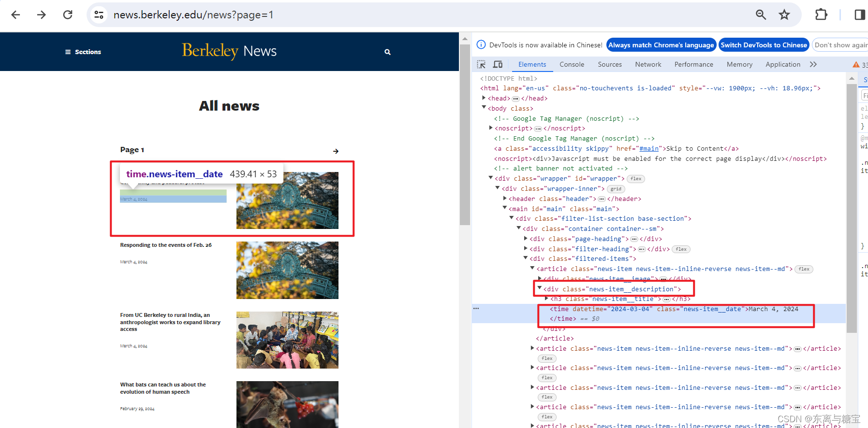Collapse the body element node
Screen dimensions: 868x428
(x=484, y=108)
